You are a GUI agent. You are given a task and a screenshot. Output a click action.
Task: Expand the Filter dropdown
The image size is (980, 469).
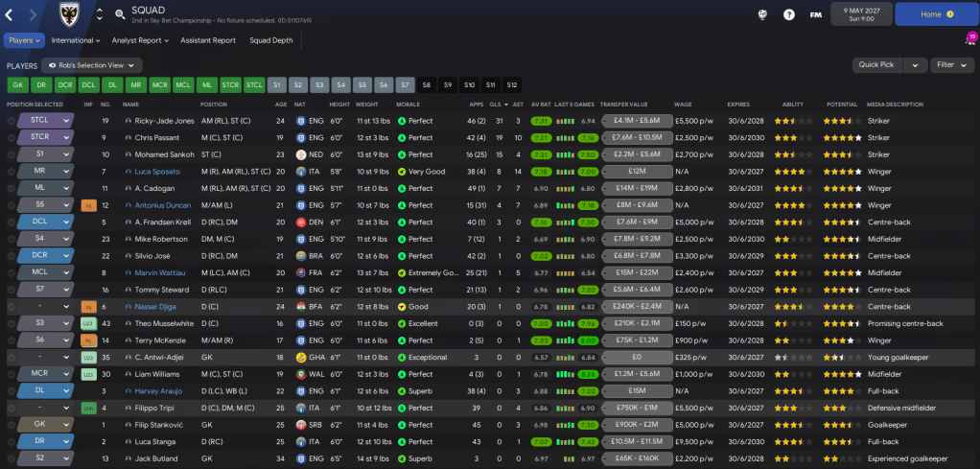(x=951, y=65)
